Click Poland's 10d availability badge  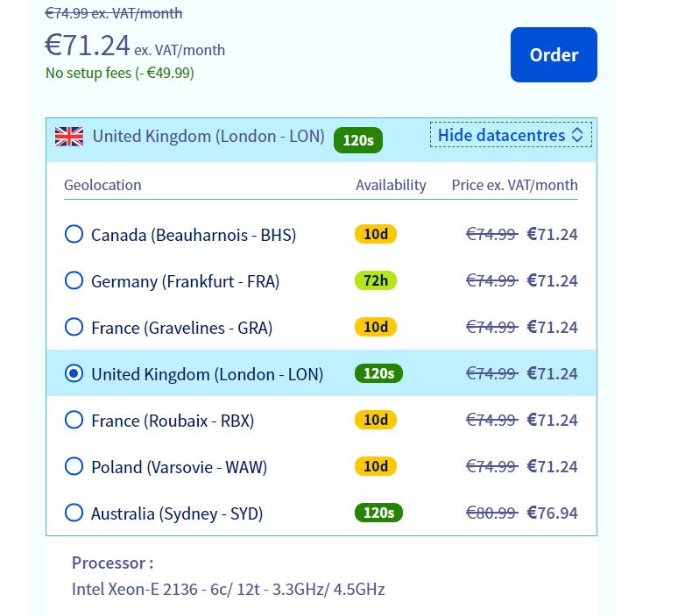pyautogui.click(x=376, y=466)
